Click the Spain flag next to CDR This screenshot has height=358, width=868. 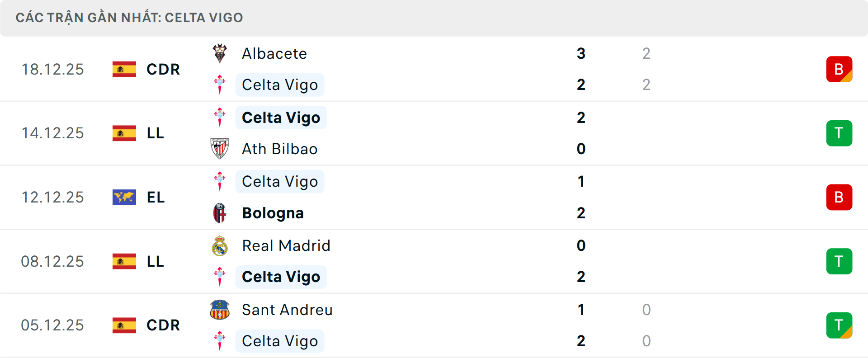coord(124,69)
